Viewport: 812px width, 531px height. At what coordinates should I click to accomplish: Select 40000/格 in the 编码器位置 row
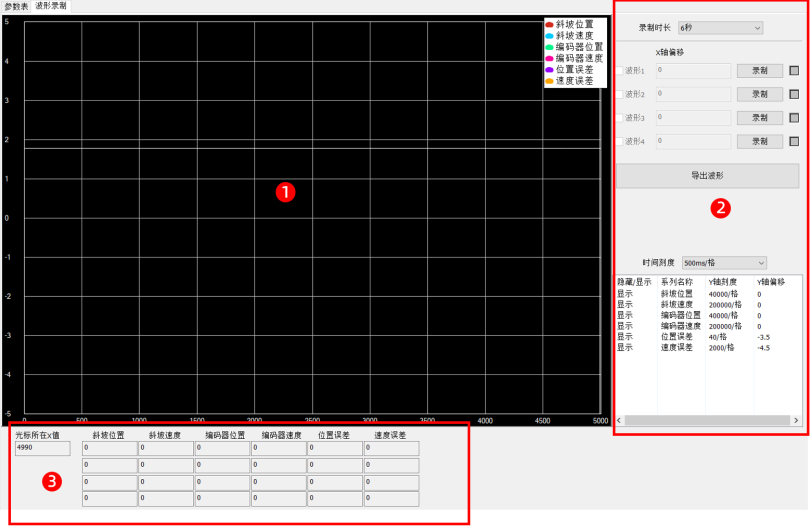[x=723, y=315]
